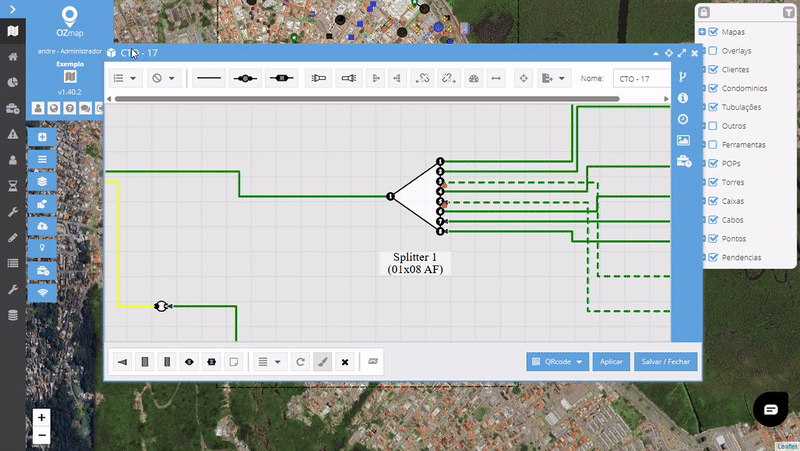Click the center-view crosshair icon

point(522,78)
